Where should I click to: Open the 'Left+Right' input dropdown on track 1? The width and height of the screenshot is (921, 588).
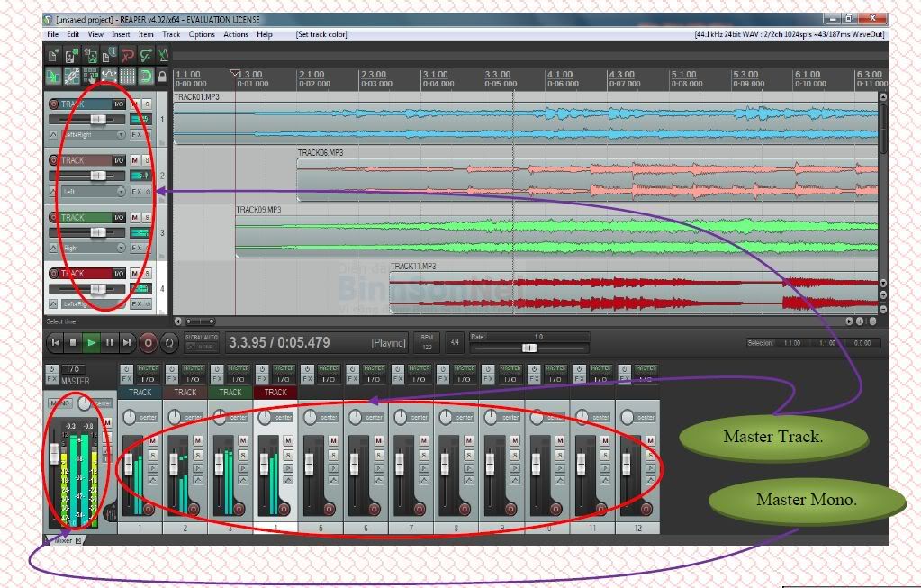[x=94, y=134]
